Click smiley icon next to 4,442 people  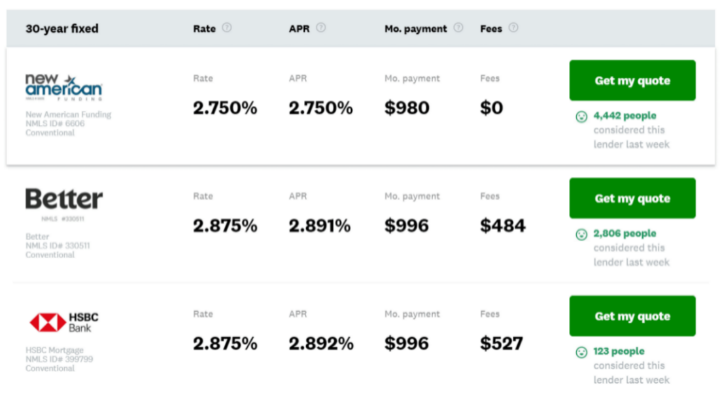pyautogui.click(x=581, y=117)
